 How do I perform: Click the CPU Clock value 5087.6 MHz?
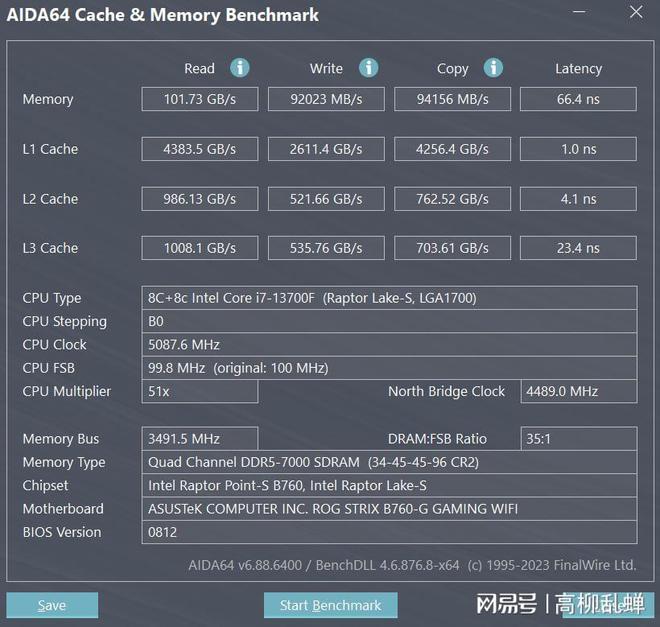[x=389, y=345]
